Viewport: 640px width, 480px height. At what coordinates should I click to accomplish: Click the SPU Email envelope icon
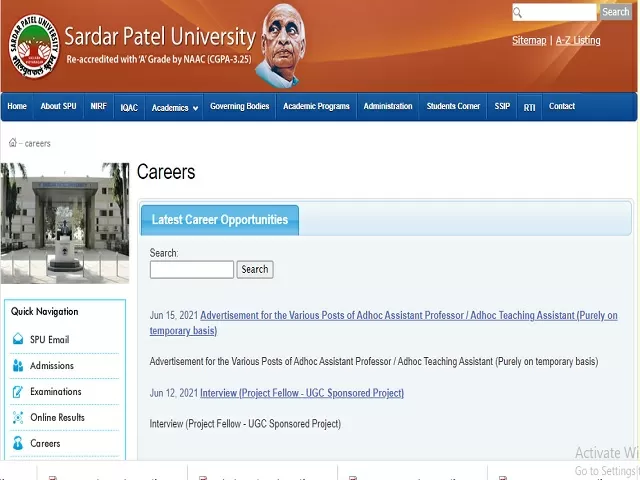pyautogui.click(x=18, y=339)
